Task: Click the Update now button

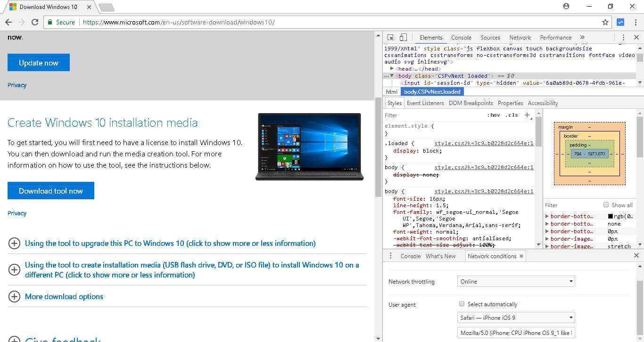Action: point(39,63)
